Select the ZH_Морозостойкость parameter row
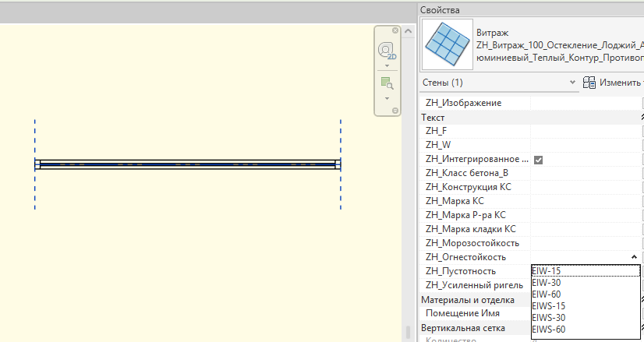Screen dimensions: 644x342 tap(532, 243)
